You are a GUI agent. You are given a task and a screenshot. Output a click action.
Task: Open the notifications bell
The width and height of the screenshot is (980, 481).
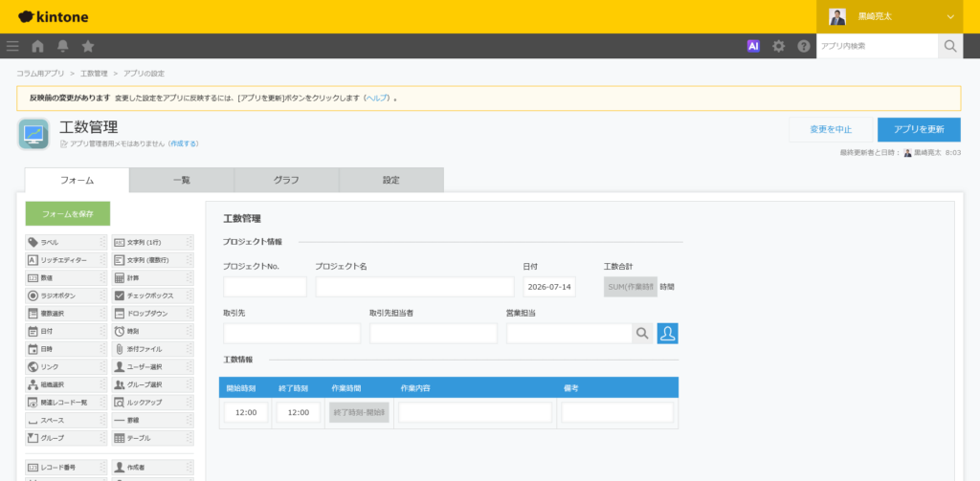coord(62,46)
